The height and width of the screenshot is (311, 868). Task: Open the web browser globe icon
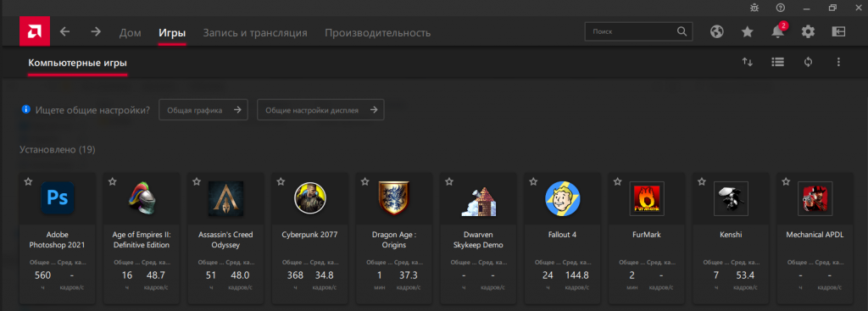[717, 32]
